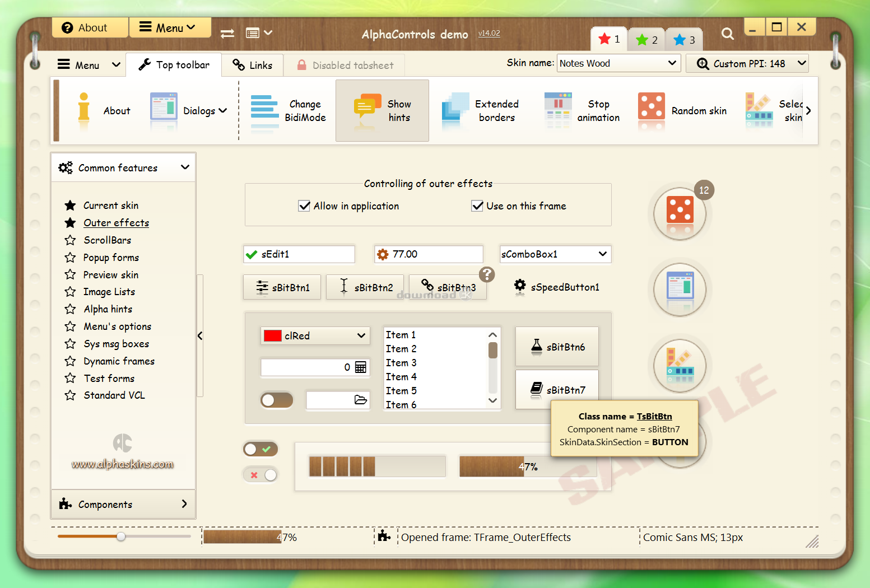Image resolution: width=870 pixels, height=588 pixels.
Task: Select the blue star tab 3
Action: tap(684, 40)
